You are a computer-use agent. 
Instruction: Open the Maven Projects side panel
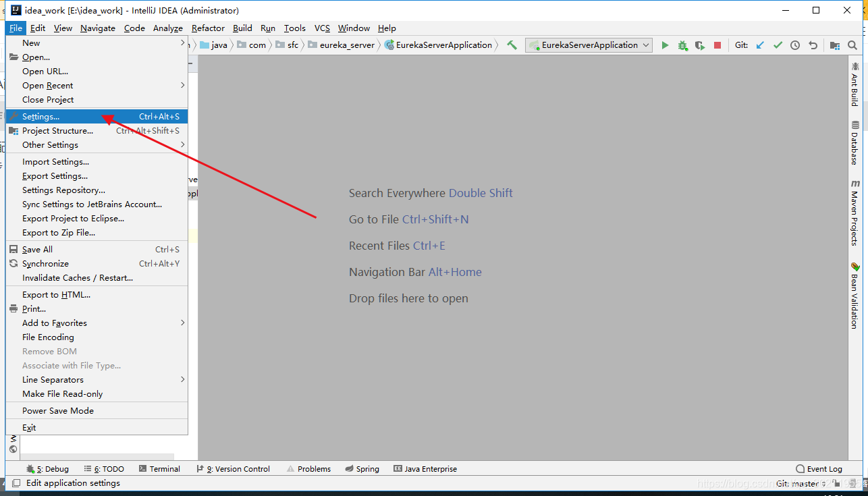855,213
